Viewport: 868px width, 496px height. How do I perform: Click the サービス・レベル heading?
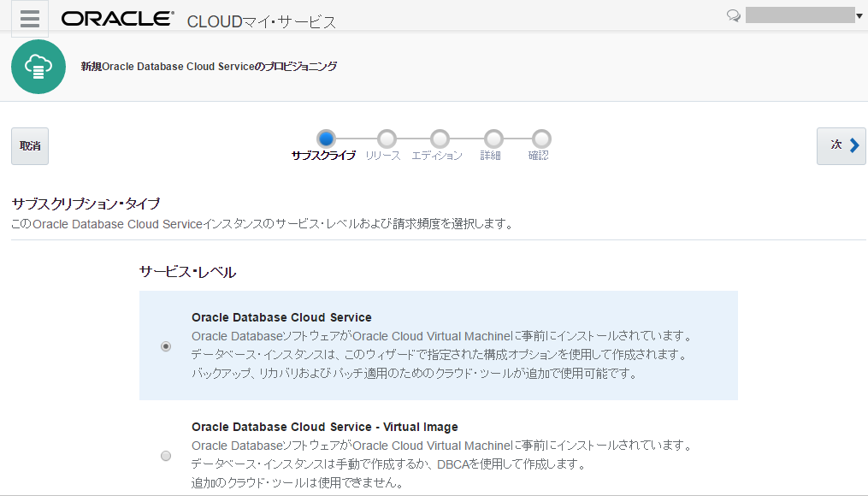coord(187,272)
